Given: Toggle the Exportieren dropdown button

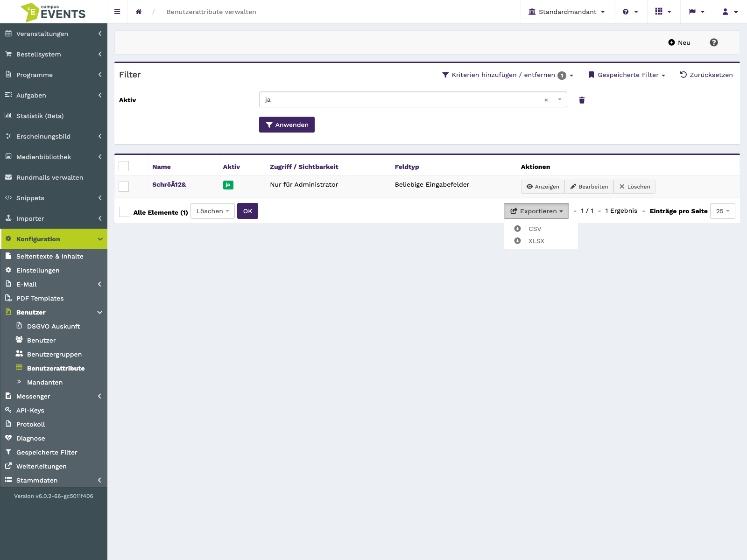Looking at the screenshot, I should (x=536, y=211).
